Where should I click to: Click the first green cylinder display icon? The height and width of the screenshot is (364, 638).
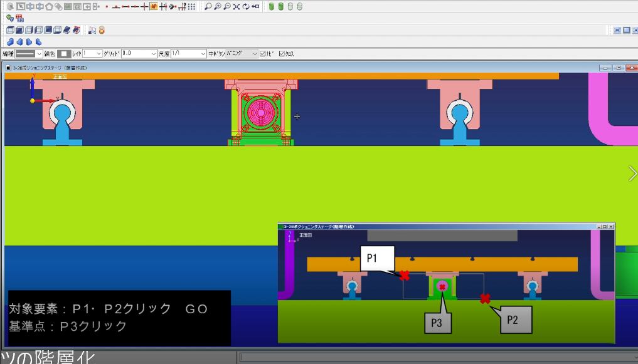point(272,6)
